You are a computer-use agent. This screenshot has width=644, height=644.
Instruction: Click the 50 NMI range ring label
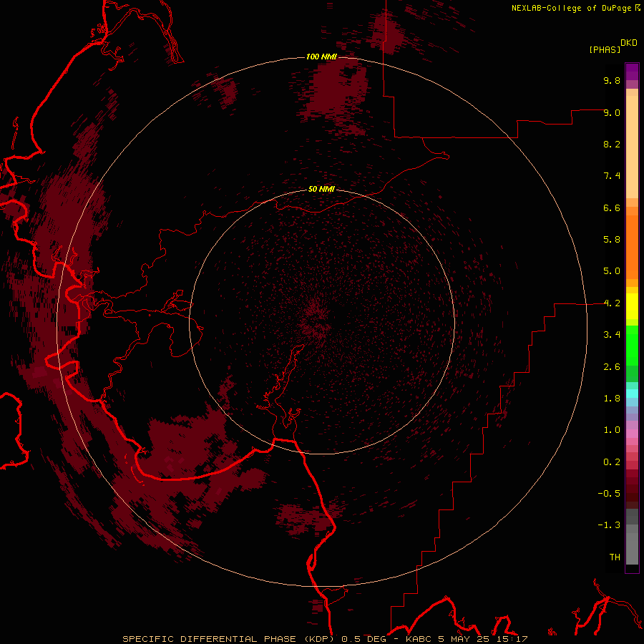point(321,189)
